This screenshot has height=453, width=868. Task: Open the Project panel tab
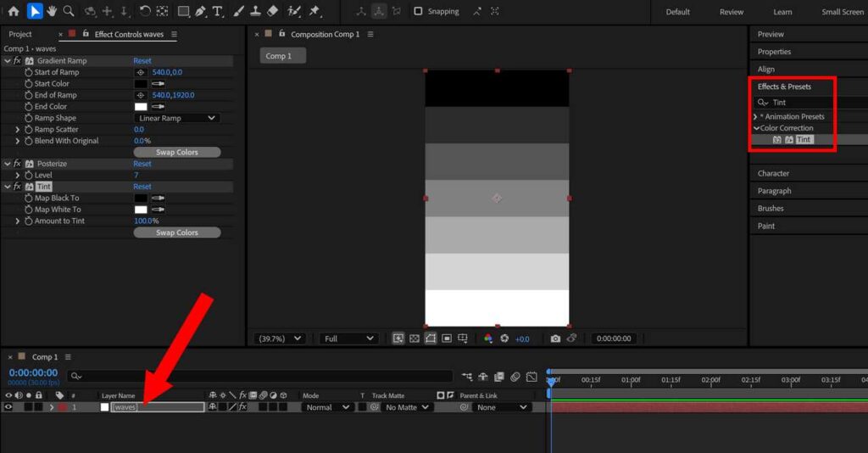click(20, 34)
